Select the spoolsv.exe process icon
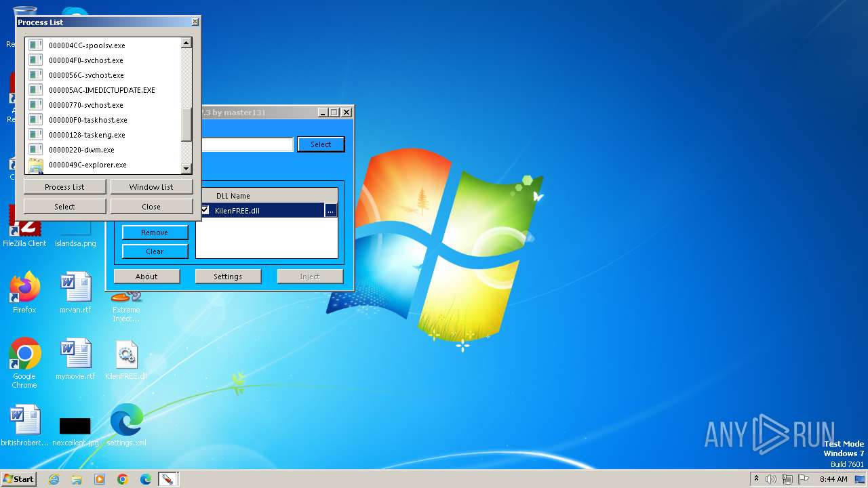 (x=35, y=45)
